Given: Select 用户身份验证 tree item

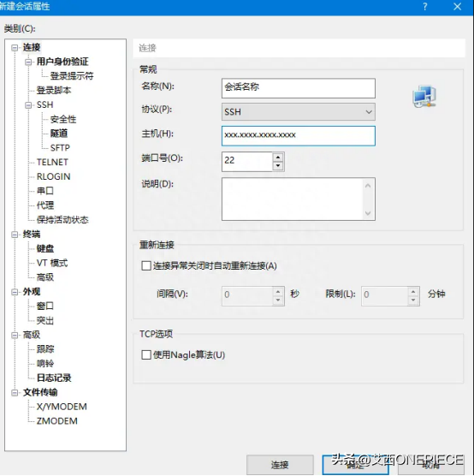Looking at the screenshot, I should [x=62, y=62].
